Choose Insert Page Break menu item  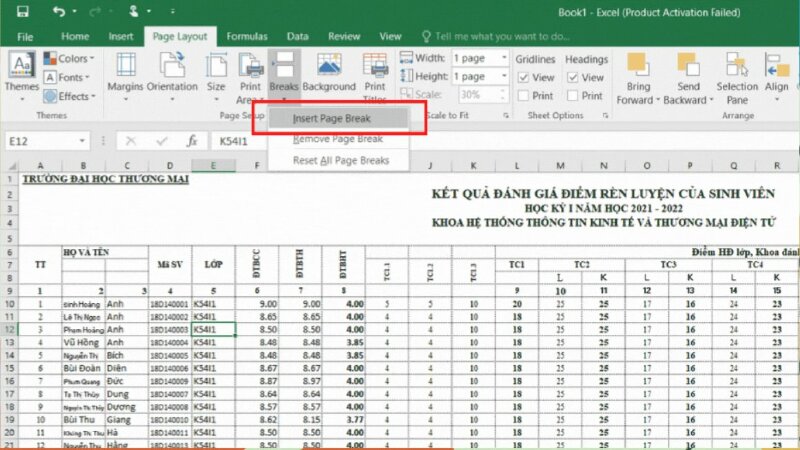point(338,118)
